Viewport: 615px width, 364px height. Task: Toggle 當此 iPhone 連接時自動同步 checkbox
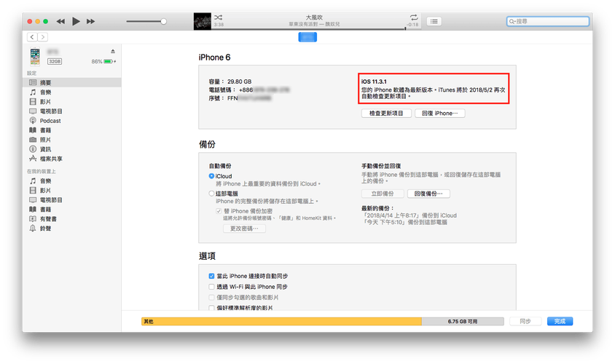click(x=211, y=276)
